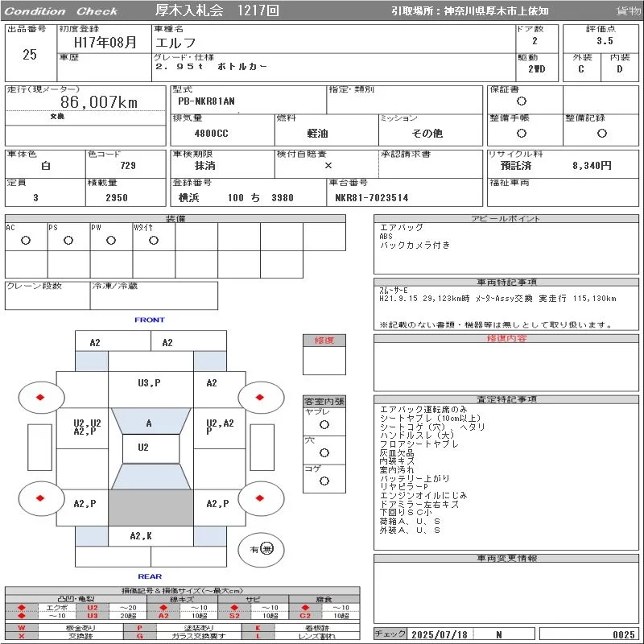Click model code 'PB-NKR81AN'
The height and width of the screenshot is (644, 644).
(207, 101)
